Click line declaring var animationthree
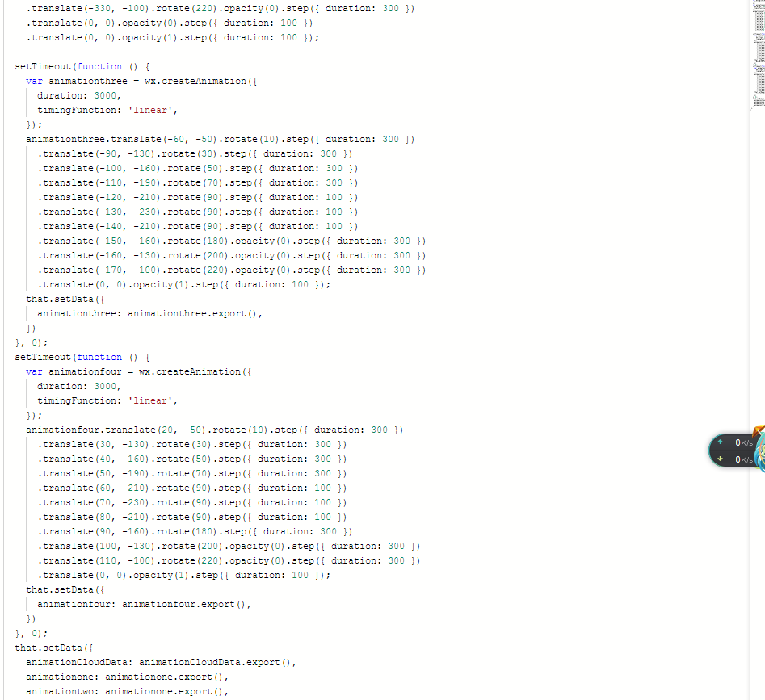The image size is (765, 700). [x=141, y=81]
